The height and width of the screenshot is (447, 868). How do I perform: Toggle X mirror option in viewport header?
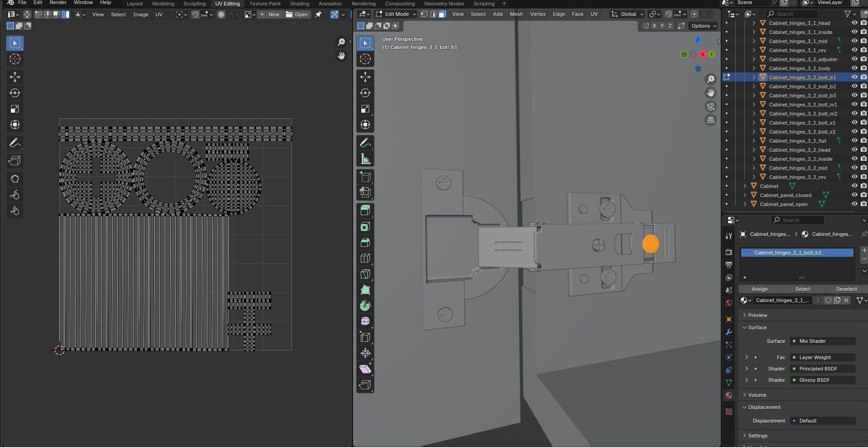[x=654, y=26]
